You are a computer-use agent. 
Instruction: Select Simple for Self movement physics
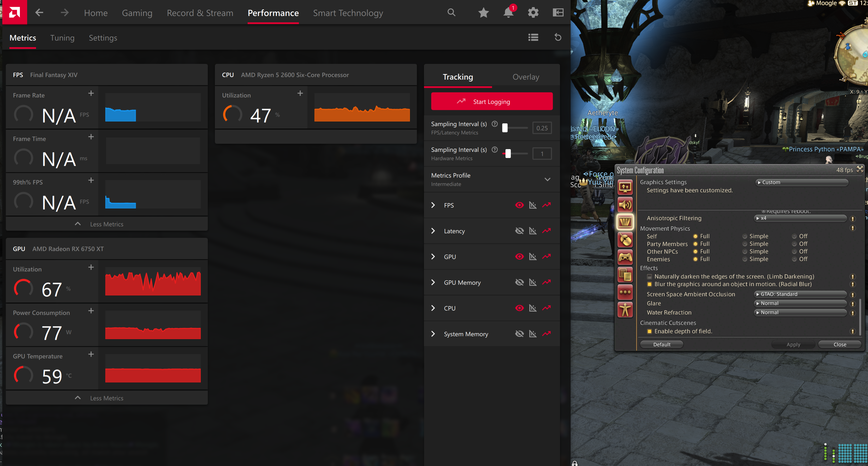pos(745,236)
